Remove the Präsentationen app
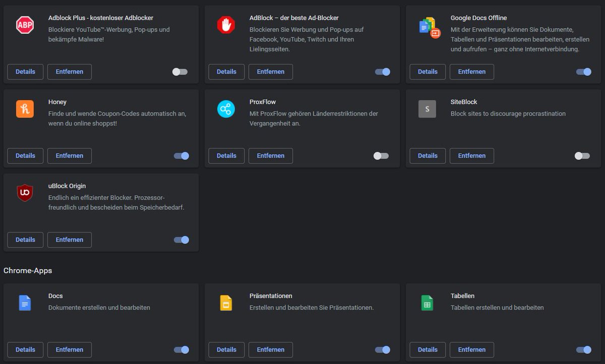Screen dimensions: 605x364 point(271,350)
